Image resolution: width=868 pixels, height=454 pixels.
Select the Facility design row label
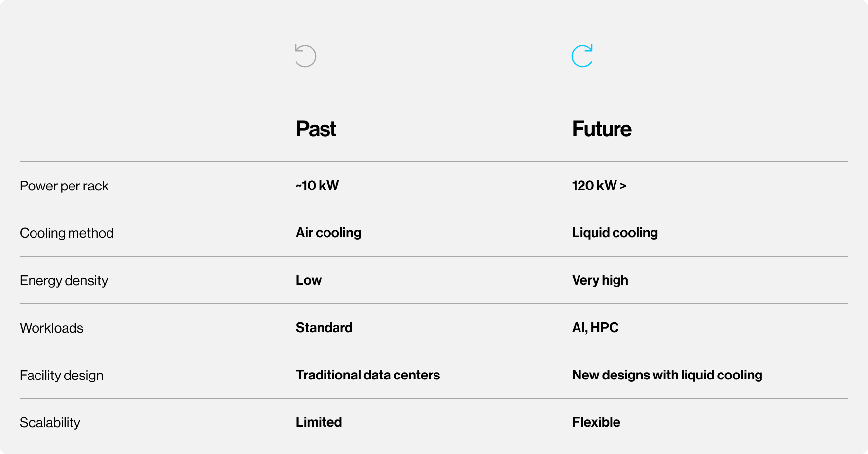pos(62,376)
